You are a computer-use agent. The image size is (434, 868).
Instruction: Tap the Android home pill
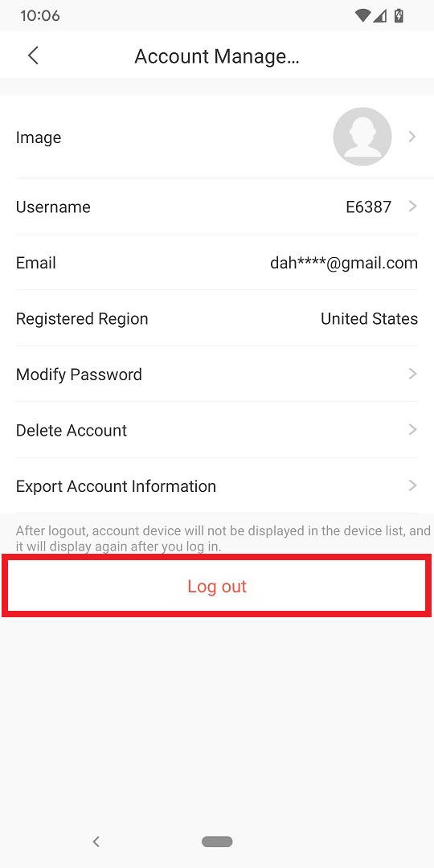(x=217, y=842)
